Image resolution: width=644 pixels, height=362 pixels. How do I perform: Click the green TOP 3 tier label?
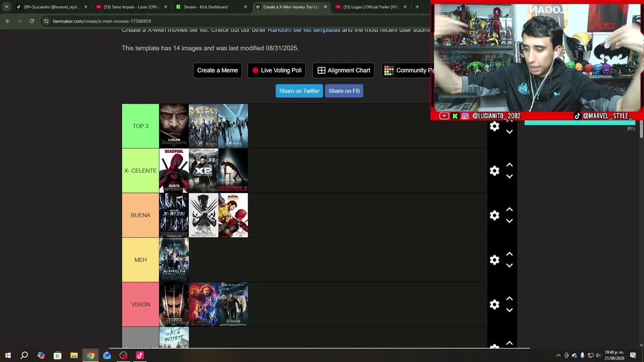tap(140, 126)
